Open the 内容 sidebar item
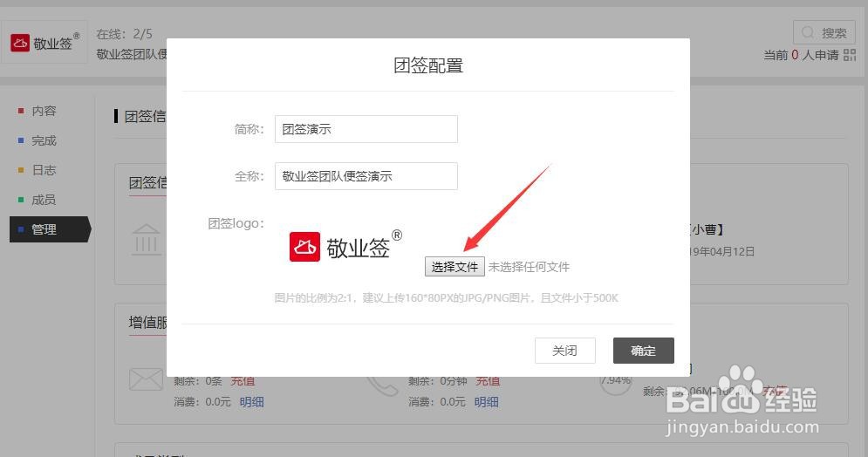Screen dimensions: 868x457 (44, 111)
